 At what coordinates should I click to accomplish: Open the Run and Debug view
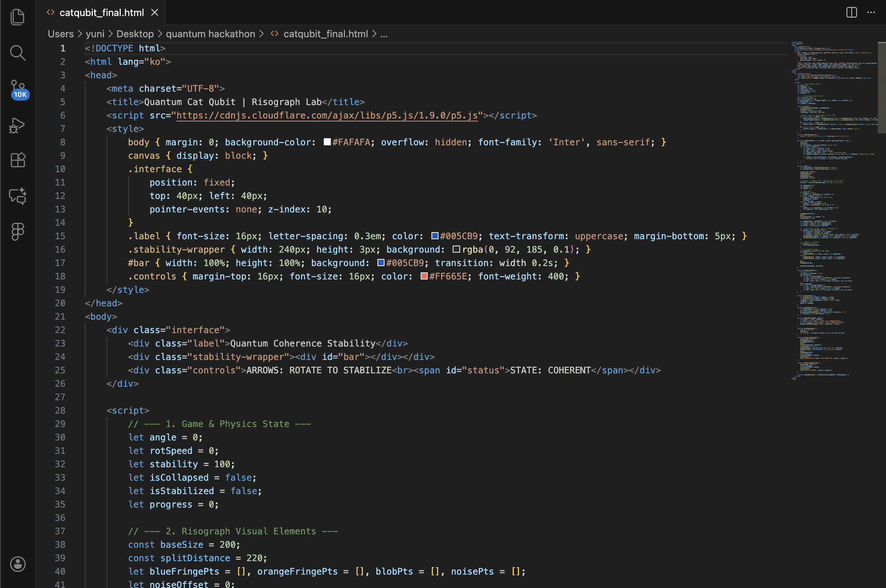click(17, 125)
